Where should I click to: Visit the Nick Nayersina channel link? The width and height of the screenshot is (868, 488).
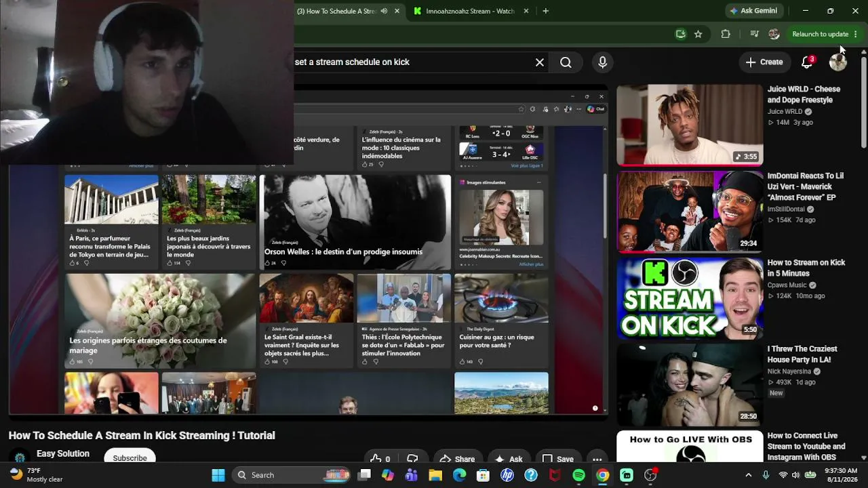[789, 371]
